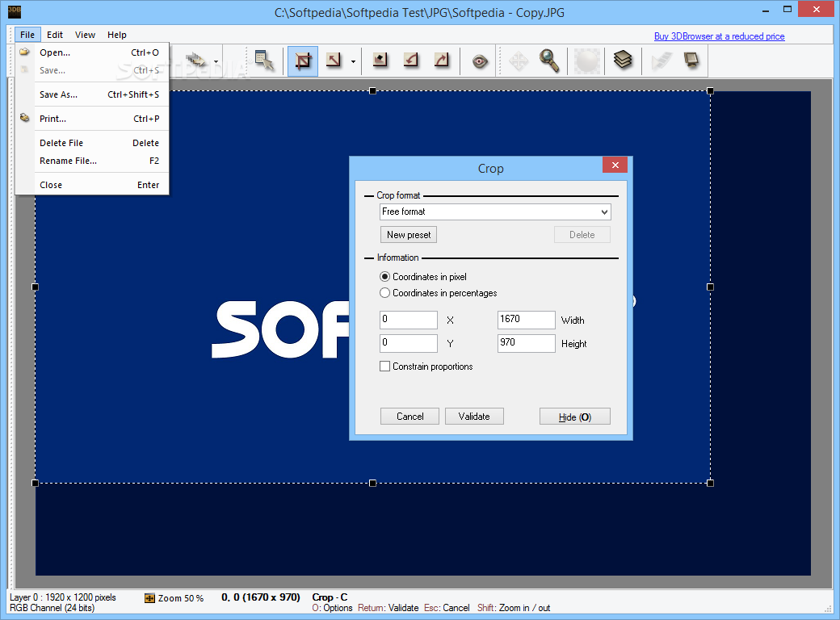Click the Resize image tool icon
This screenshot has height=620, width=840.
click(x=334, y=61)
